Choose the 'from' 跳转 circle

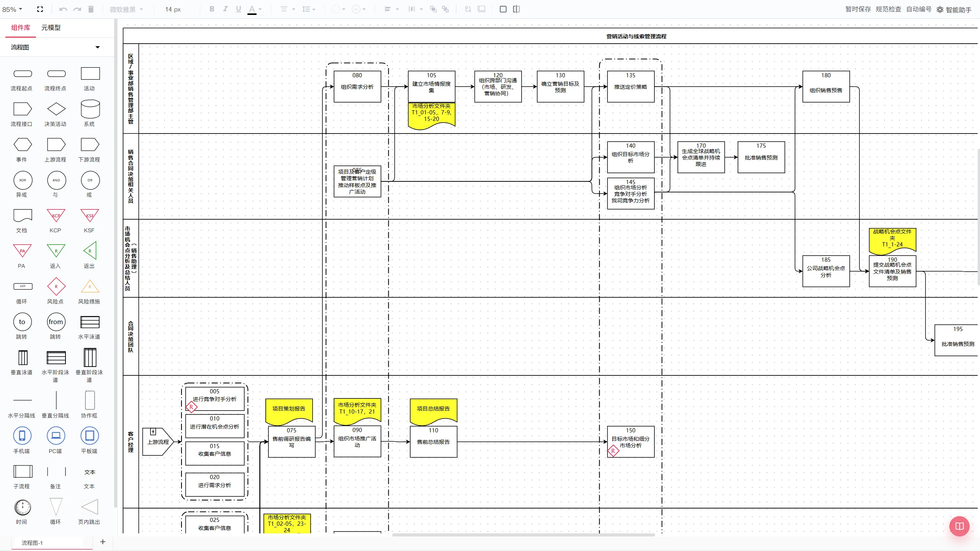[x=56, y=322]
